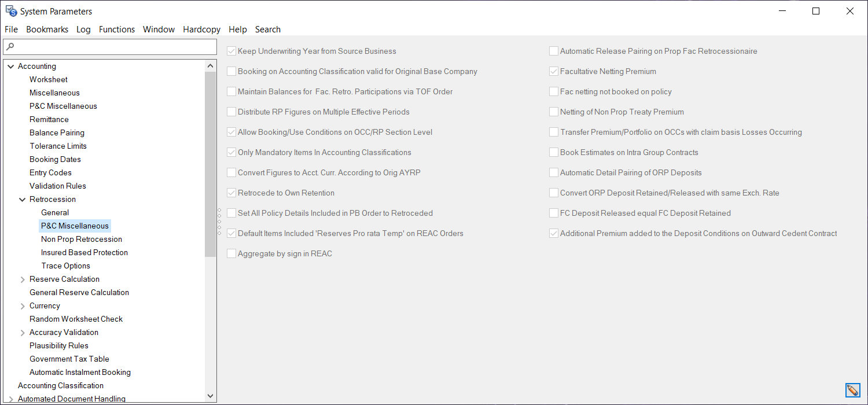Screen dimensions: 868x405
Task: Expand the Accuracy Validation branch
Action: click(x=22, y=332)
